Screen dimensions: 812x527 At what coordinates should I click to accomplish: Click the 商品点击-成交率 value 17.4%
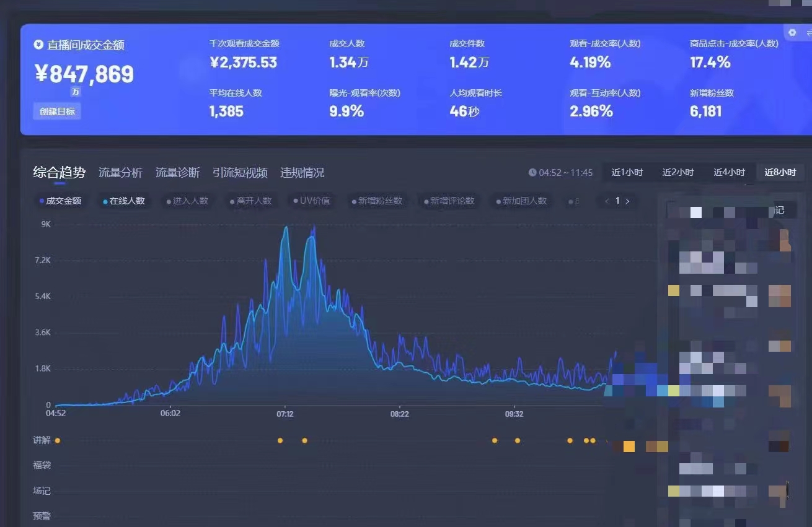coord(710,62)
